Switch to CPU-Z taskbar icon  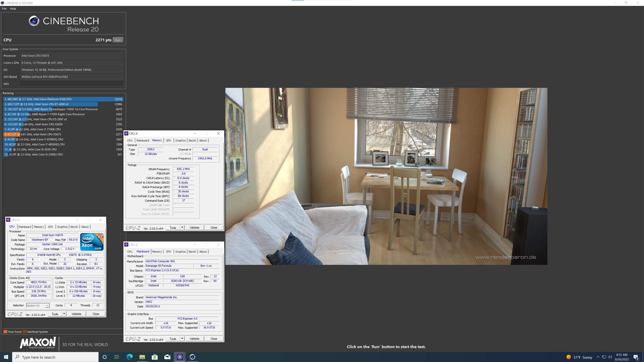[x=180, y=357]
